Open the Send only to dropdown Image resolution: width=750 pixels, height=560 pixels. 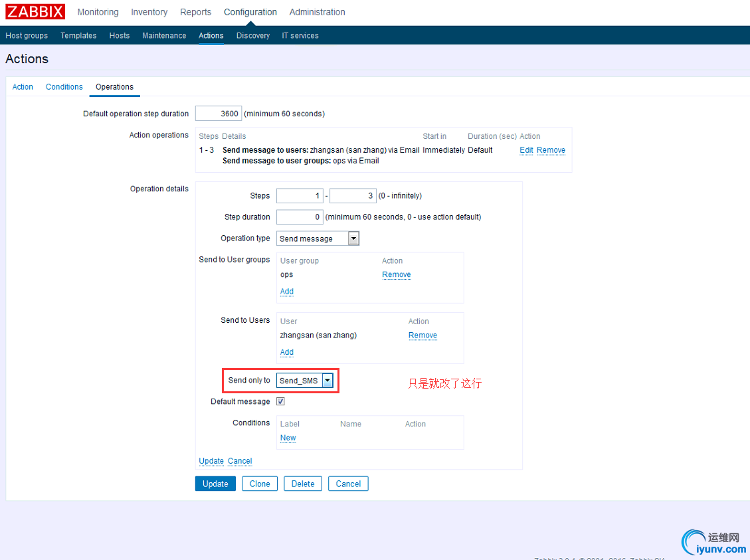pos(305,381)
